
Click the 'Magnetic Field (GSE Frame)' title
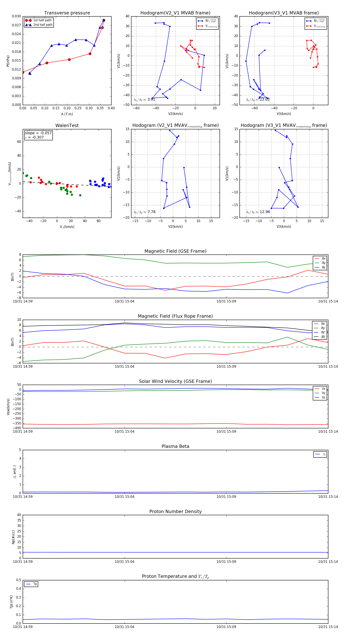click(x=175, y=251)
